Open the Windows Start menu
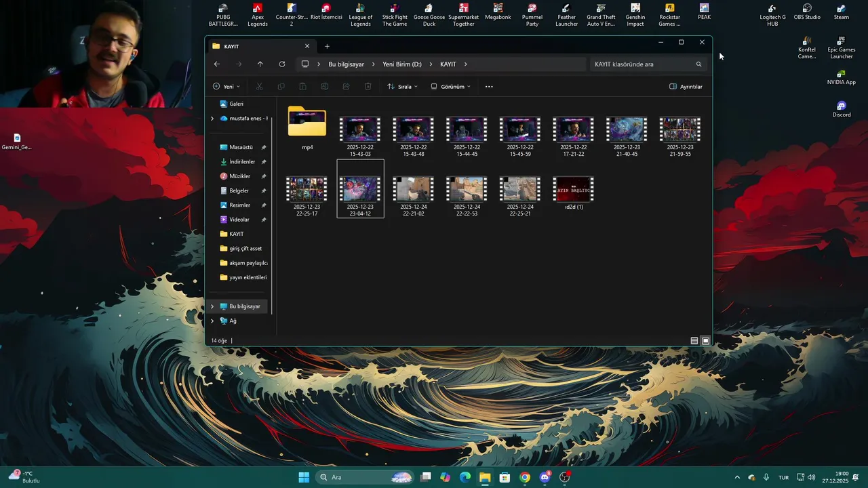Image resolution: width=868 pixels, height=488 pixels. 304,477
